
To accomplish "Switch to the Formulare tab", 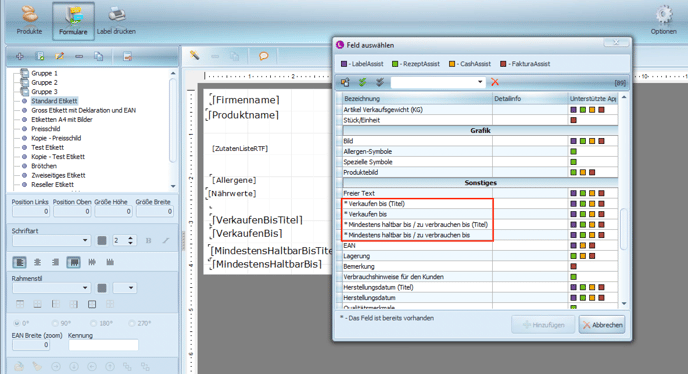I will (x=73, y=21).
